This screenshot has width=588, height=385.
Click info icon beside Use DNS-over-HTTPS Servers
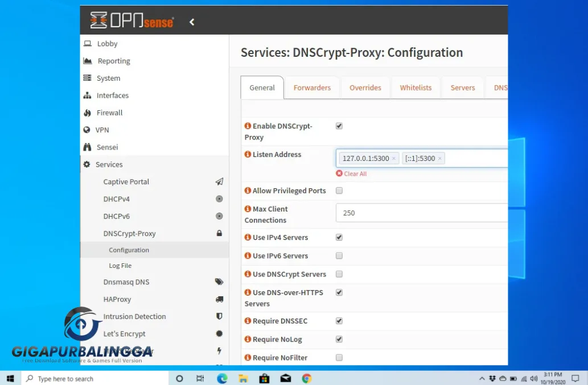coord(248,292)
